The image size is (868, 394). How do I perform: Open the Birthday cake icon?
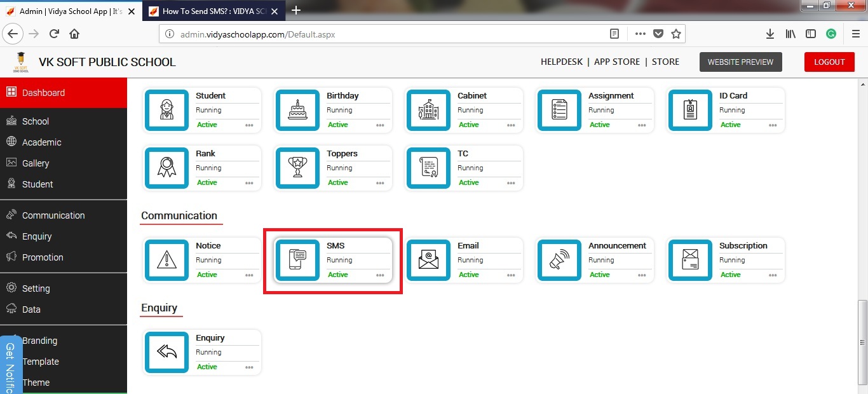pos(298,110)
